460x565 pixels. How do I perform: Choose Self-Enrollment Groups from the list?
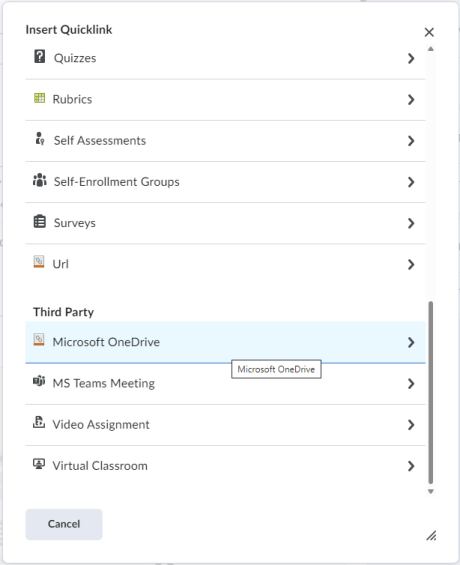pyautogui.click(x=225, y=182)
